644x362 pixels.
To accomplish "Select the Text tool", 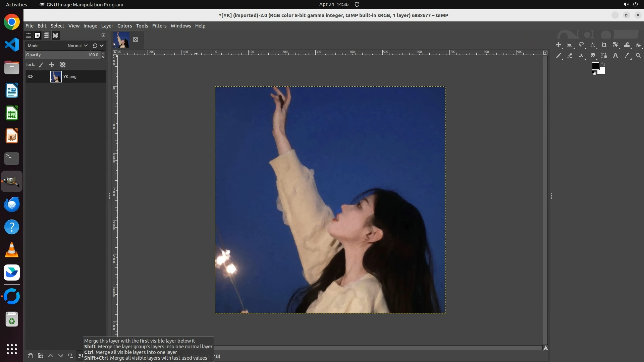I will (x=615, y=56).
